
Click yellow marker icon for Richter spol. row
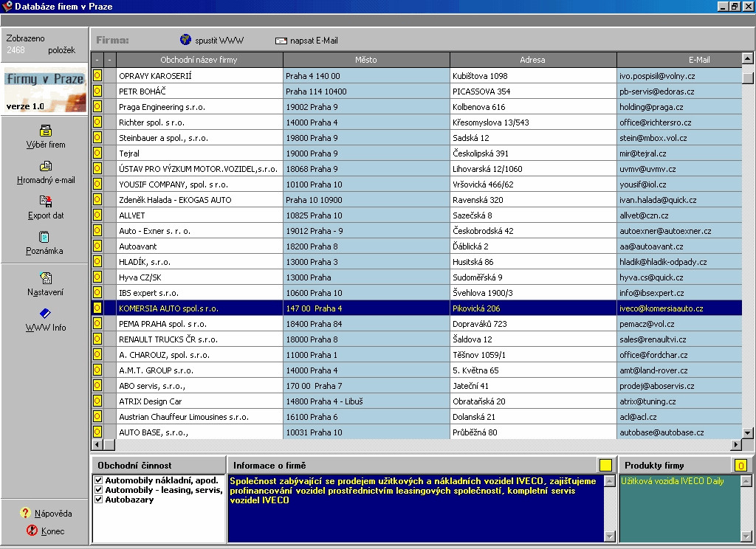point(97,122)
